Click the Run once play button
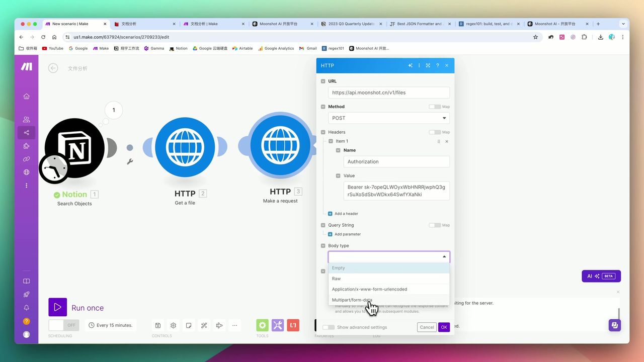 (x=57, y=307)
